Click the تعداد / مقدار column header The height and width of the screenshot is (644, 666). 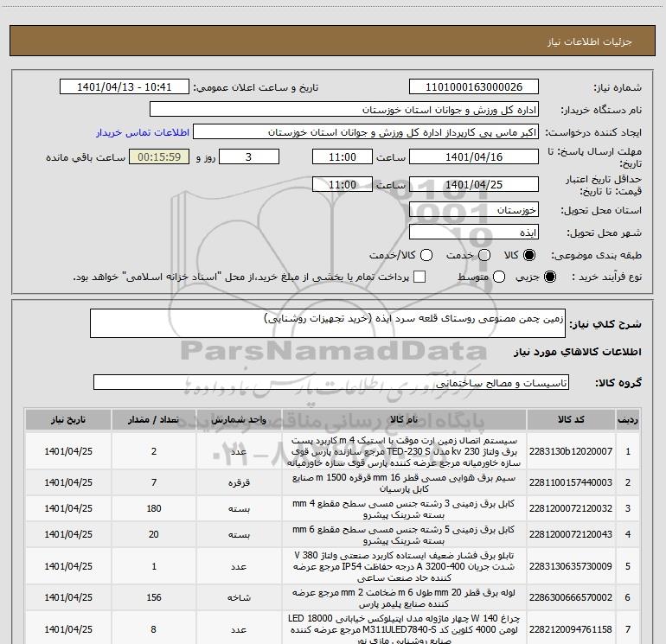[154, 420]
